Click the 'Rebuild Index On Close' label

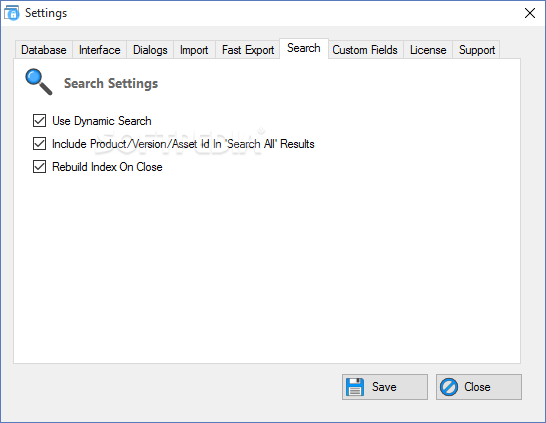(107, 167)
